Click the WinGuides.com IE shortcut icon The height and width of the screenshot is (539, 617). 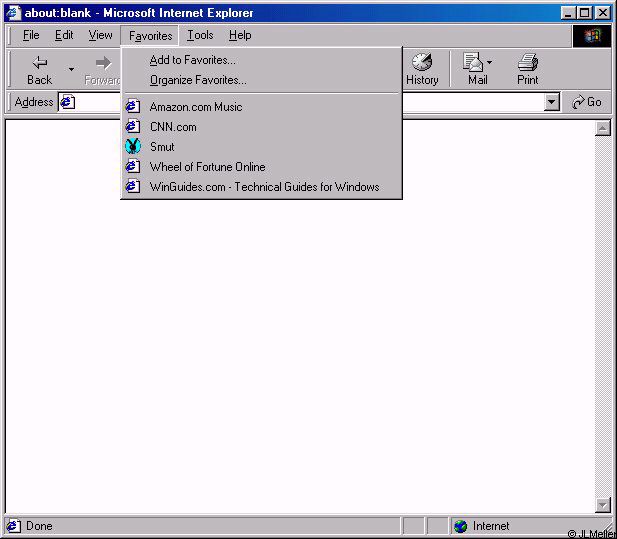click(133, 186)
